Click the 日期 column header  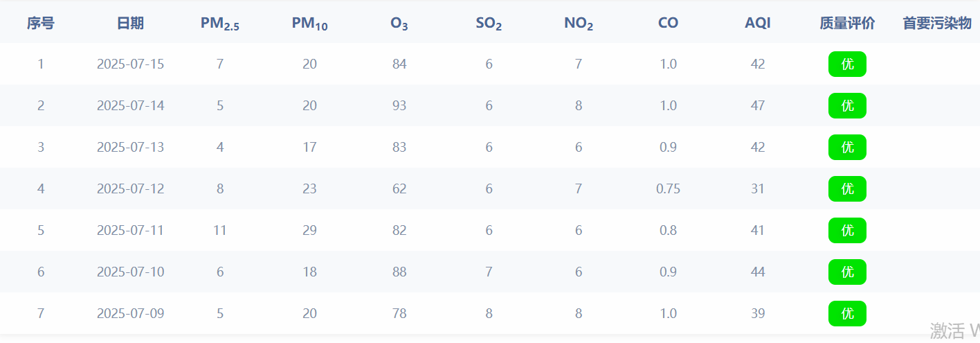[130, 23]
